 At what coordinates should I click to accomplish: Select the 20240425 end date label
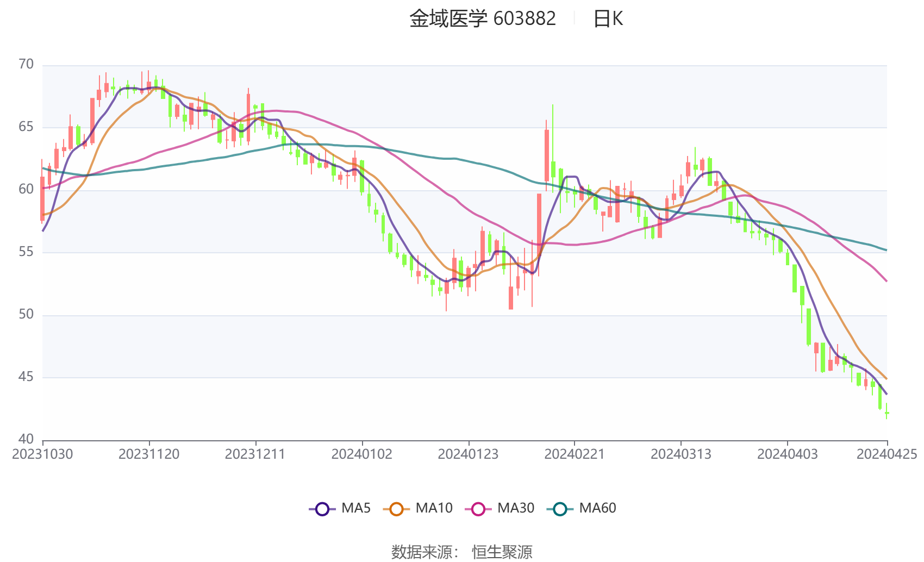point(886,454)
